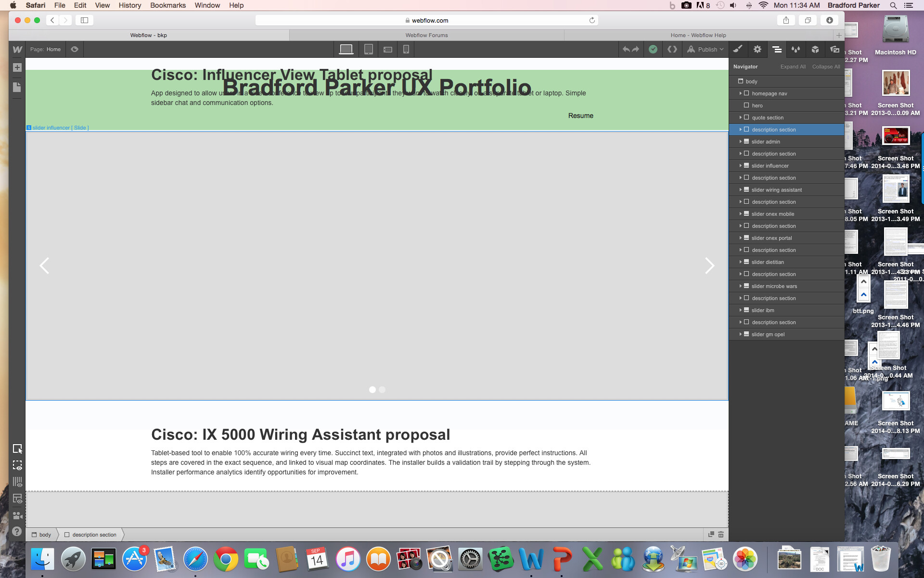Open the Webflow logo menu
The width and height of the screenshot is (924, 578).
[17, 49]
